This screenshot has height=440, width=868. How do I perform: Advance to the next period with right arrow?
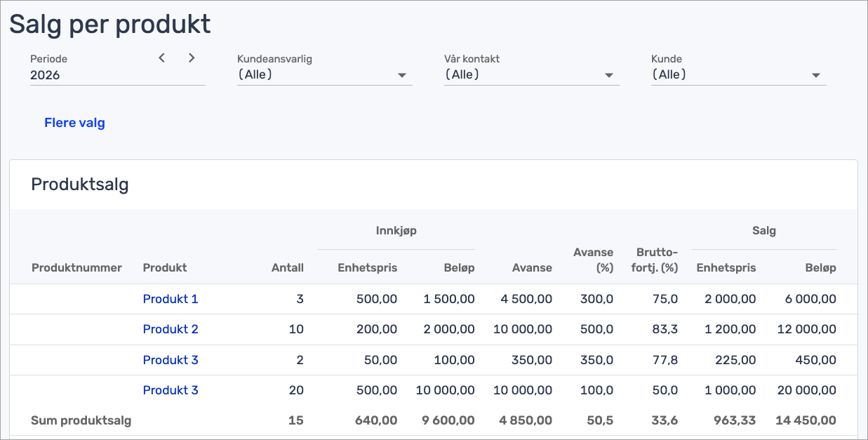pos(192,58)
